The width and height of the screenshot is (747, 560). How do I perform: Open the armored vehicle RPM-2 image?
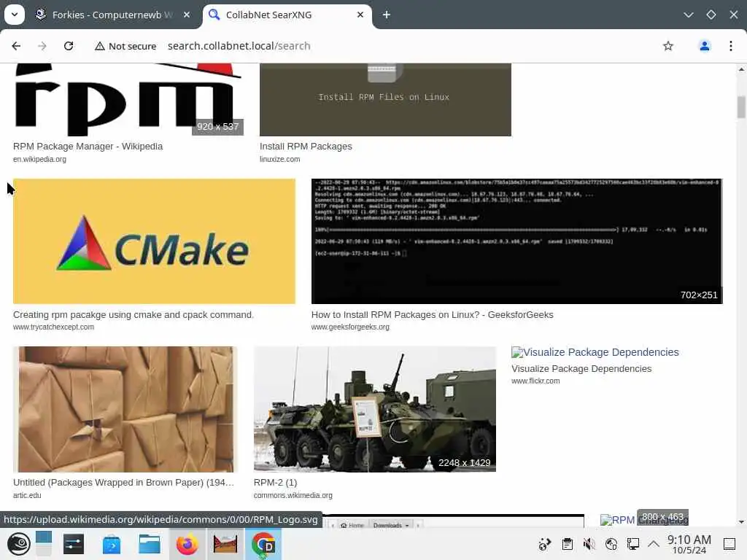click(374, 409)
